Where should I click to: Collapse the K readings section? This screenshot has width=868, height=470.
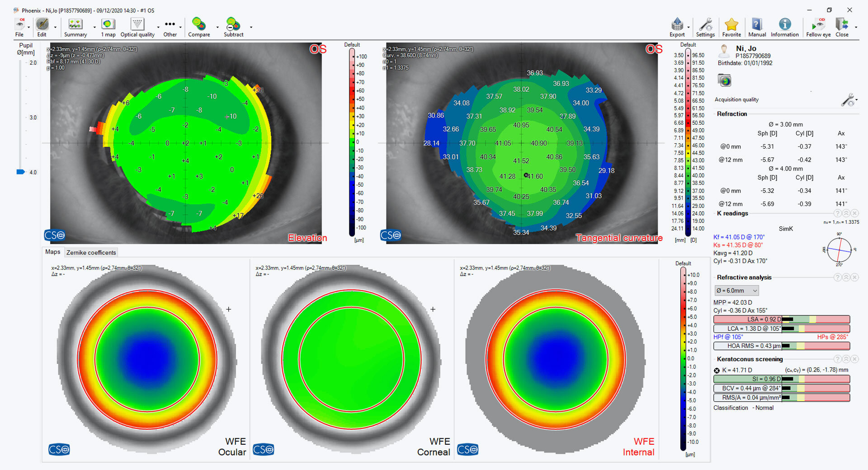(846, 213)
